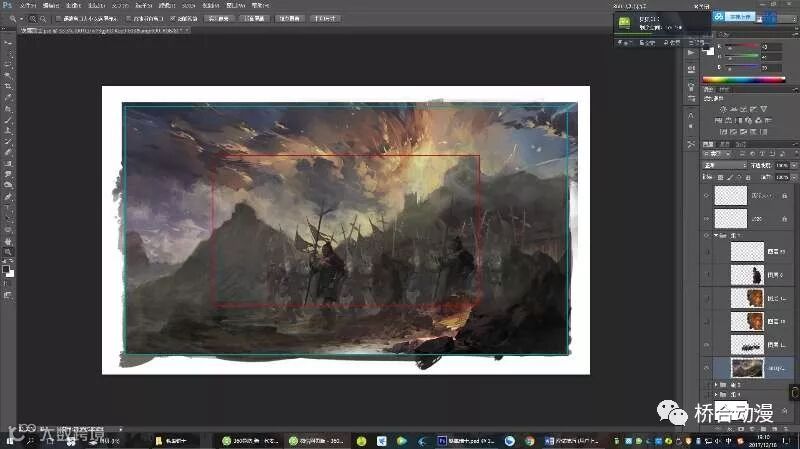Select the Type tool
Screen dimensions: 800x449
pyautogui.click(x=8, y=207)
